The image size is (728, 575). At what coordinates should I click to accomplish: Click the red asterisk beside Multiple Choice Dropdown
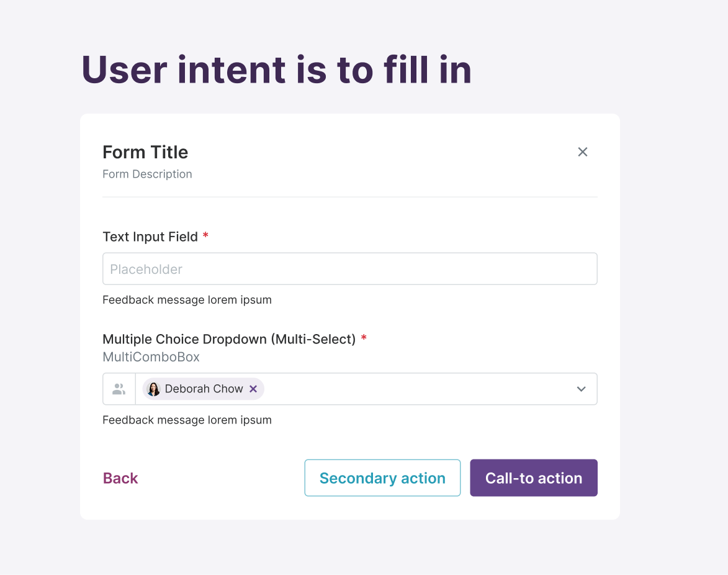(x=364, y=338)
